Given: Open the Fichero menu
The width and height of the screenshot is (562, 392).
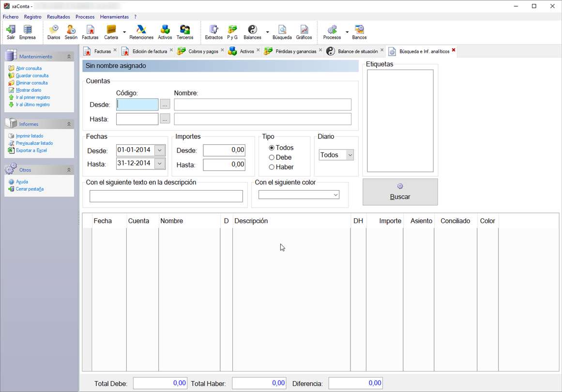Looking at the screenshot, I should tap(11, 17).
